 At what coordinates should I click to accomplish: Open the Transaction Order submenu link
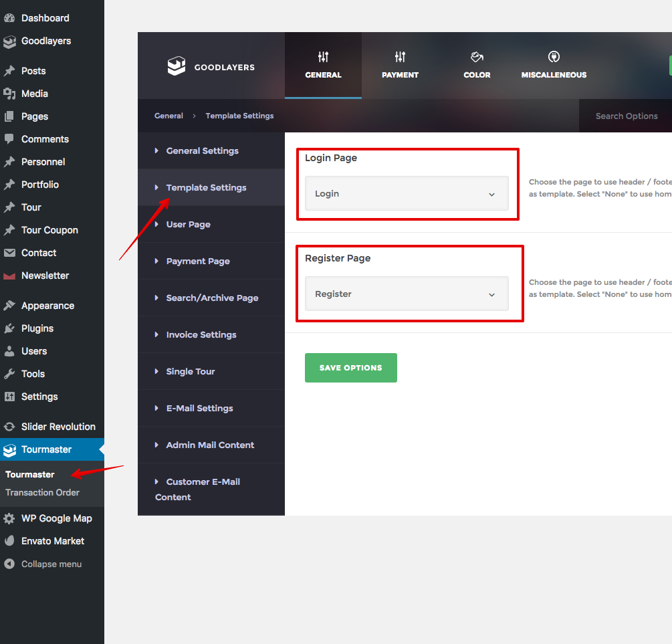[42, 493]
